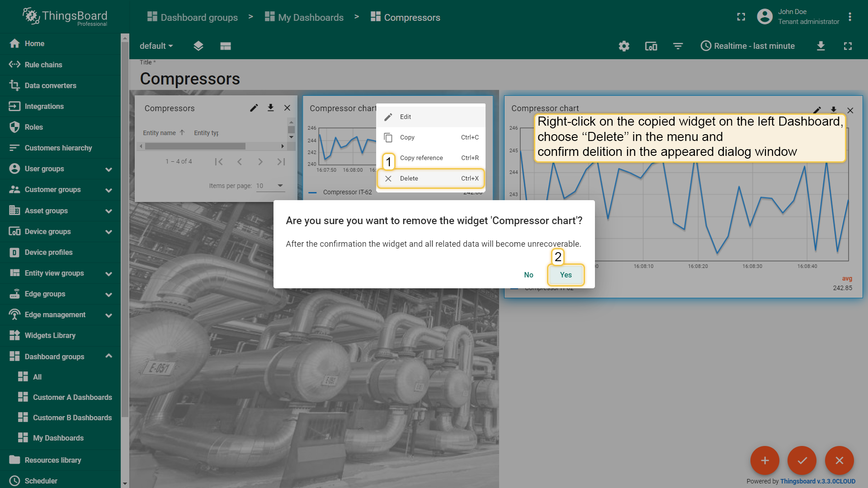Open Home in the sidebar

click(60, 43)
